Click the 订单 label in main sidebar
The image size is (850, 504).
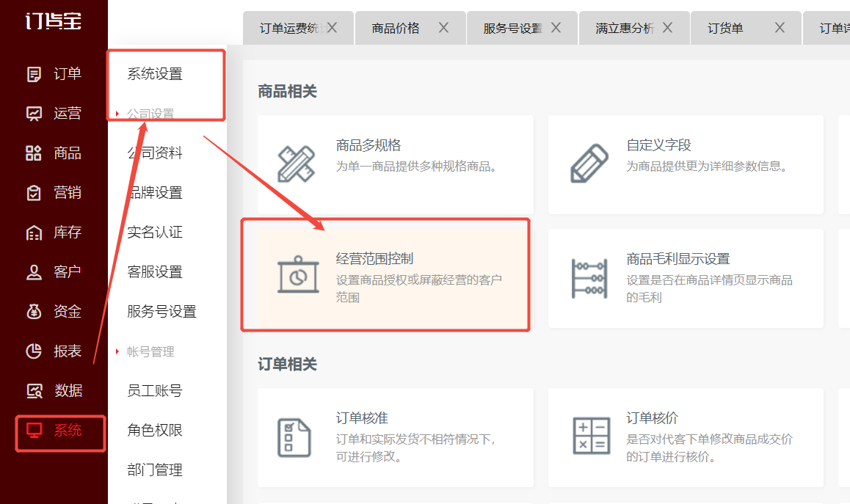coord(68,73)
